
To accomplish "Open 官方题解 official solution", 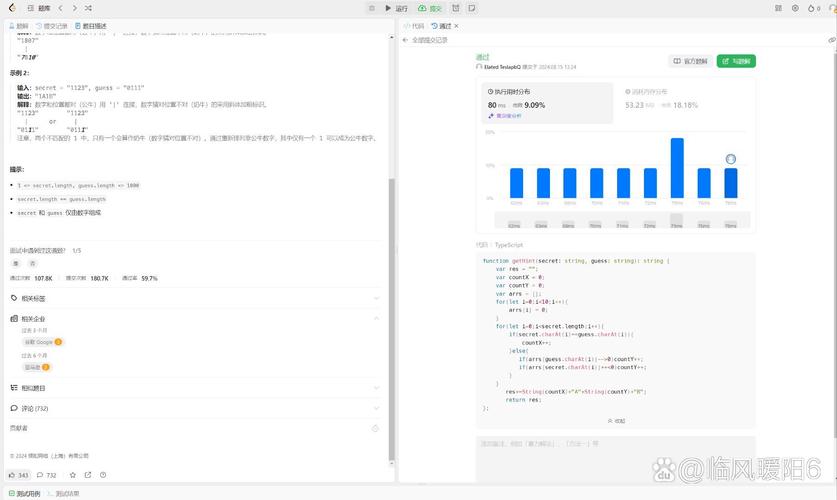I will (x=690, y=61).
